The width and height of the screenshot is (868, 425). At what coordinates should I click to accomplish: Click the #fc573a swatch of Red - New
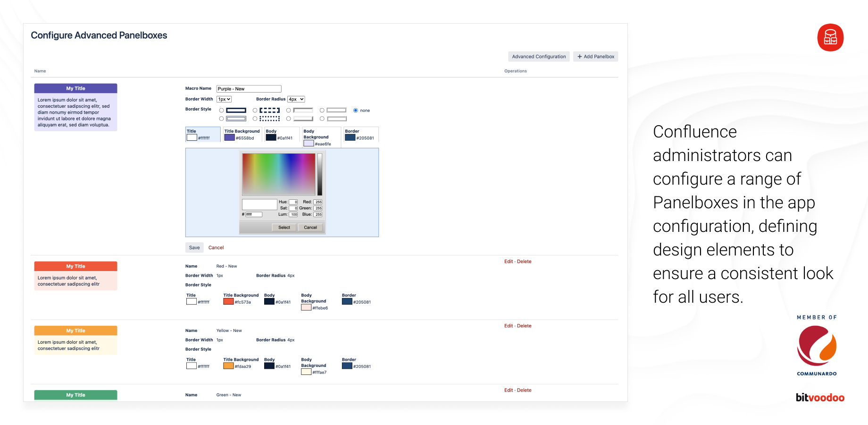(228, 300)
